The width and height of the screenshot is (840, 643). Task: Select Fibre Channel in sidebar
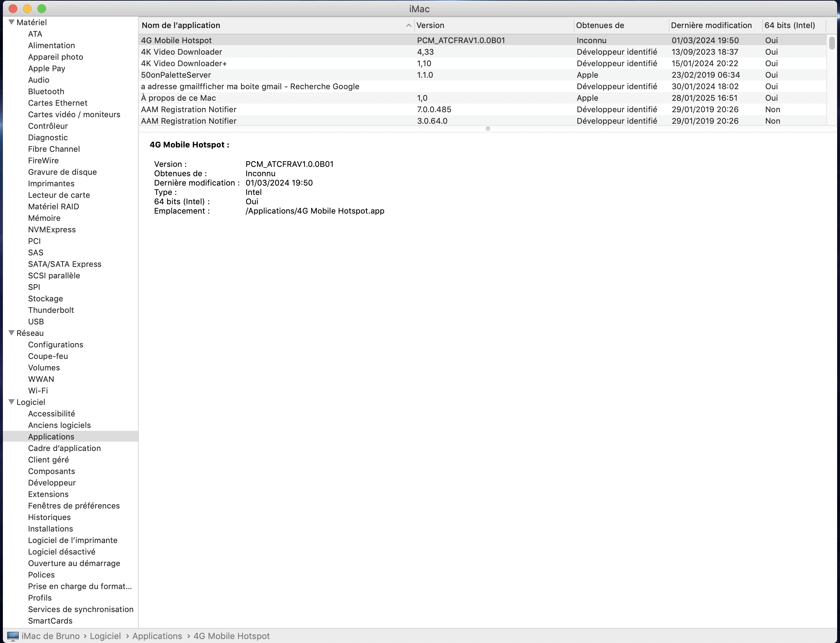tap(54, 149)
